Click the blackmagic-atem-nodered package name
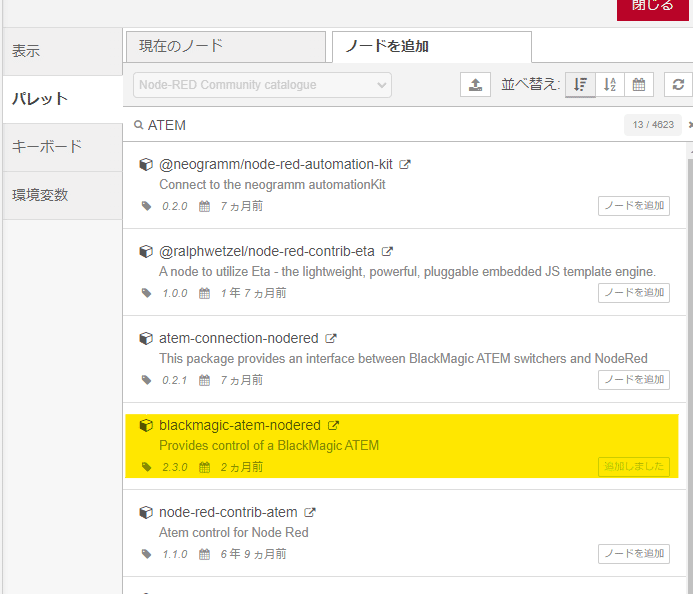 240,425
